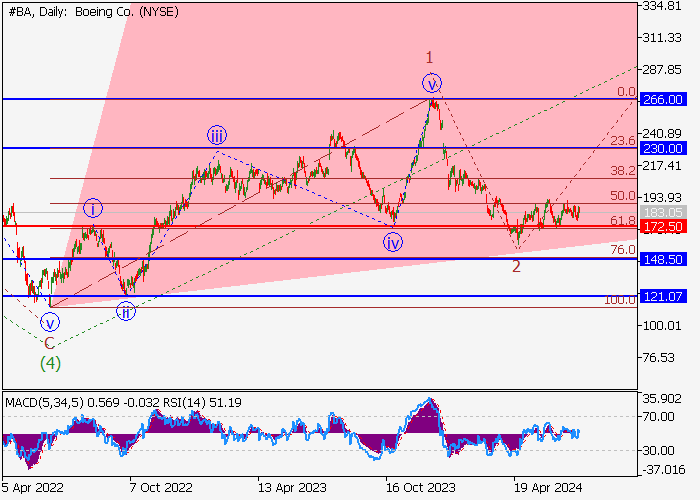Click the 148.50 price level label
This screenshot has height=500, width=700.
coord(663,259)
